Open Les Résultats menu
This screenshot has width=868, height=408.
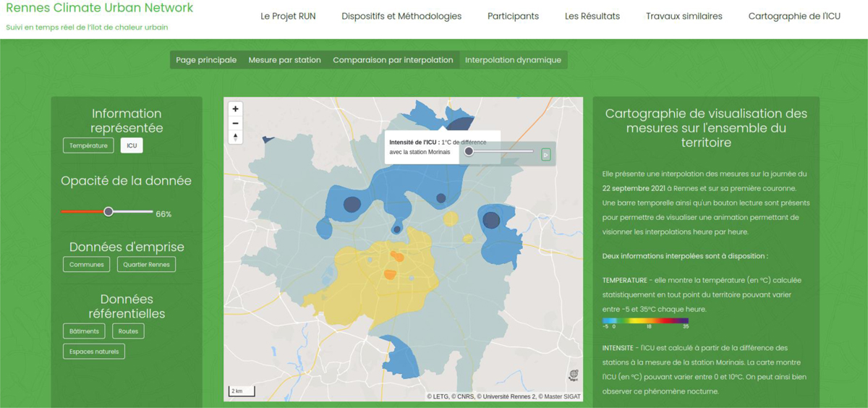pyautogui.click(x=592, y=16)
